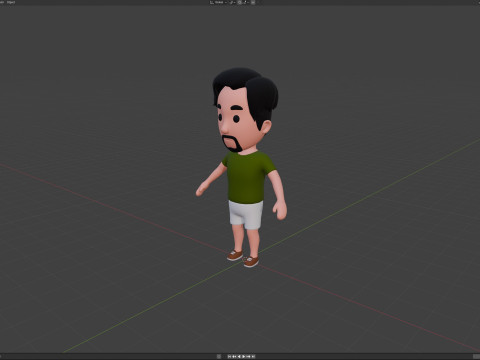Jump to the previous keyframe
This screenshot has height=360, width=480.
pyautogui.click(x=234, y=357)
